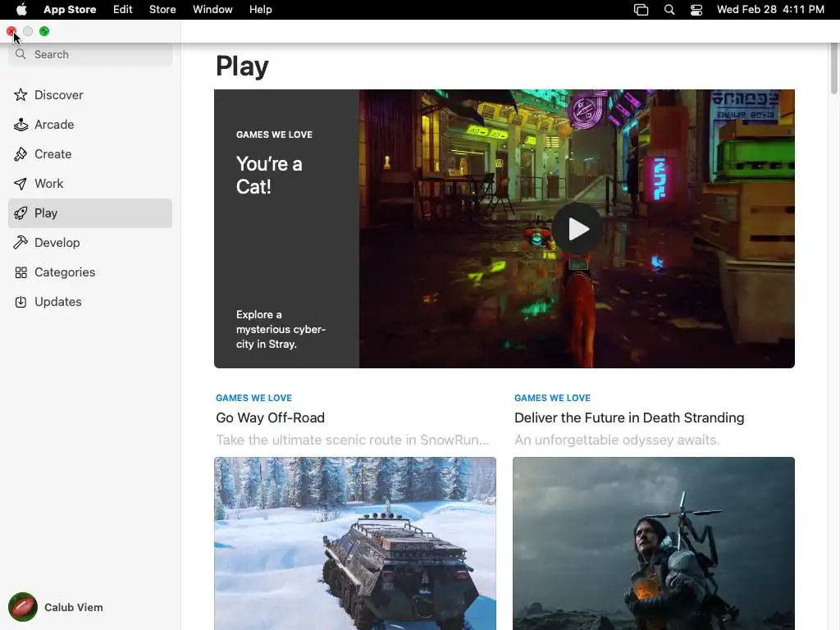This screenshot has width=840, height=630.
Task: Click the SnowRunner vehicle thumbnail
Action: pos(355,543)
